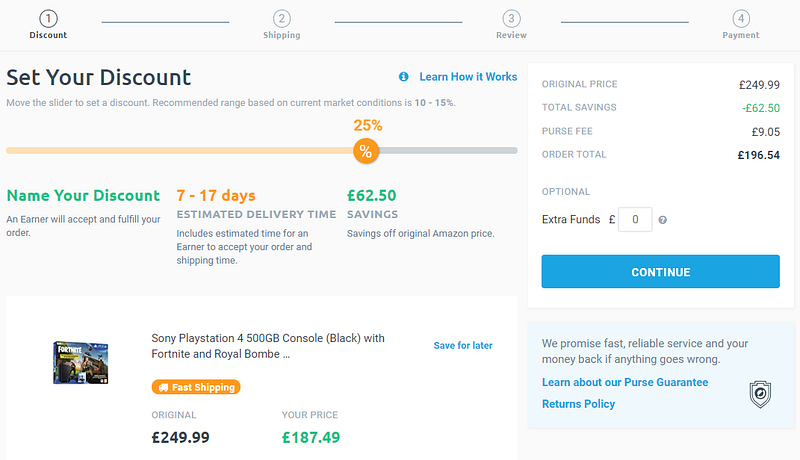Screen dimensions: 800x460
Task: Open the Returns Policy link
Action: pos(578,404)
